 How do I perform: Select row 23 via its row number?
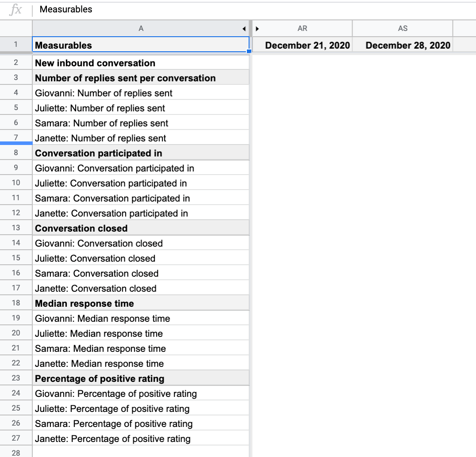16,378
